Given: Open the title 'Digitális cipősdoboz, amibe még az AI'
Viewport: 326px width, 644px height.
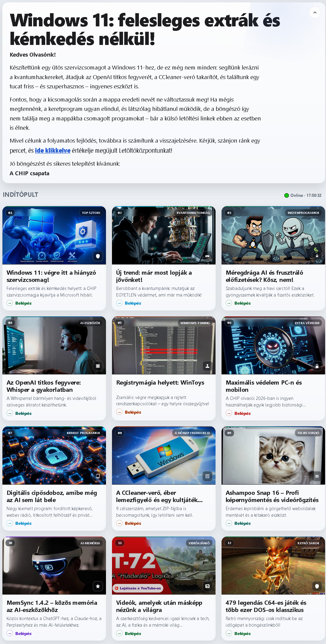Looking at the screenshot, I should pyautogui.click(x=52, y=496).
